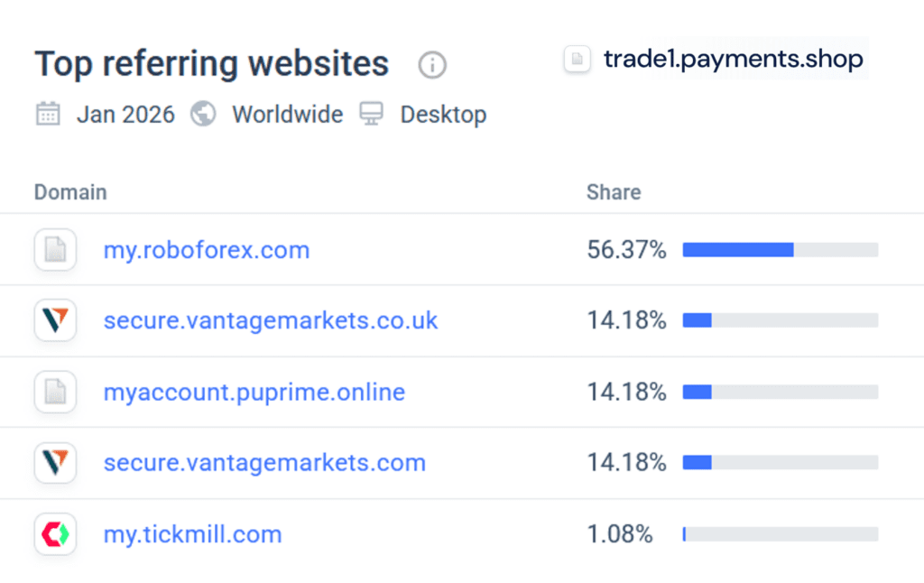Open the Desktop device selector

[443, 115]
